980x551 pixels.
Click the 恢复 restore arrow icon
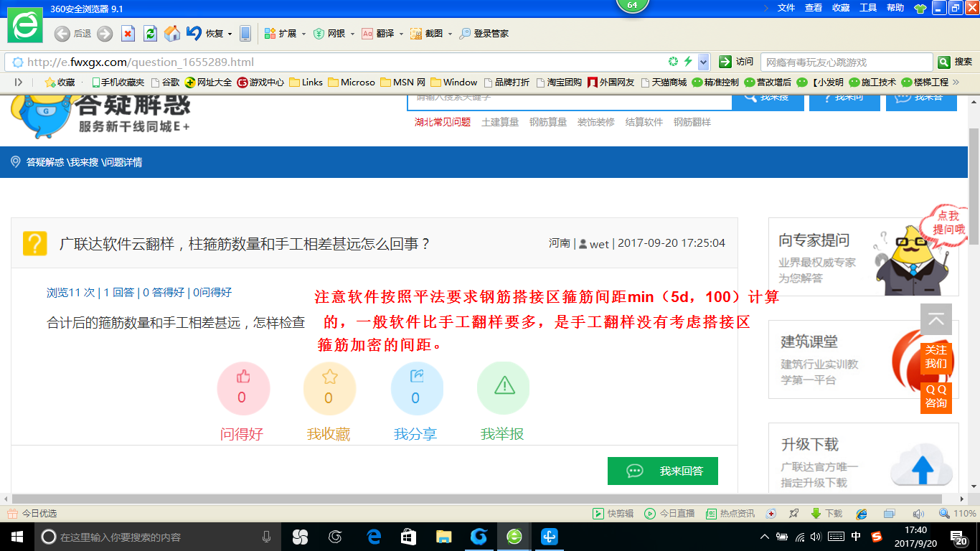pos(194,33)
